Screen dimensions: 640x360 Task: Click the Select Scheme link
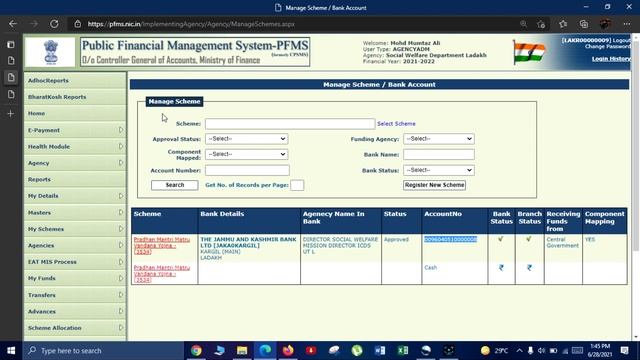(396, 124)
